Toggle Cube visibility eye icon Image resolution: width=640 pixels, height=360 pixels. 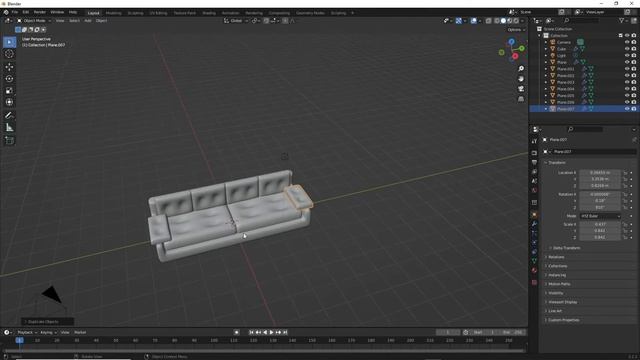pos(627,49)
